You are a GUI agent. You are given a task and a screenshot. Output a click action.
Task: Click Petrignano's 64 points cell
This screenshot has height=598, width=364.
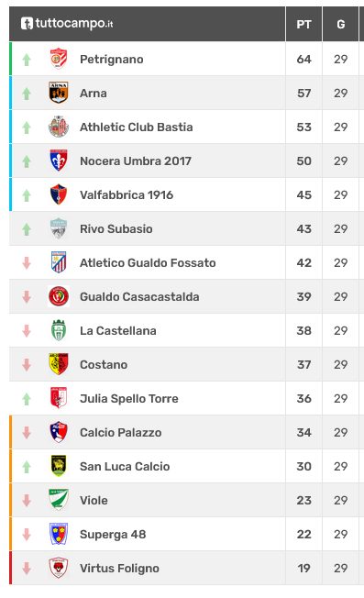tap(303, 59)
